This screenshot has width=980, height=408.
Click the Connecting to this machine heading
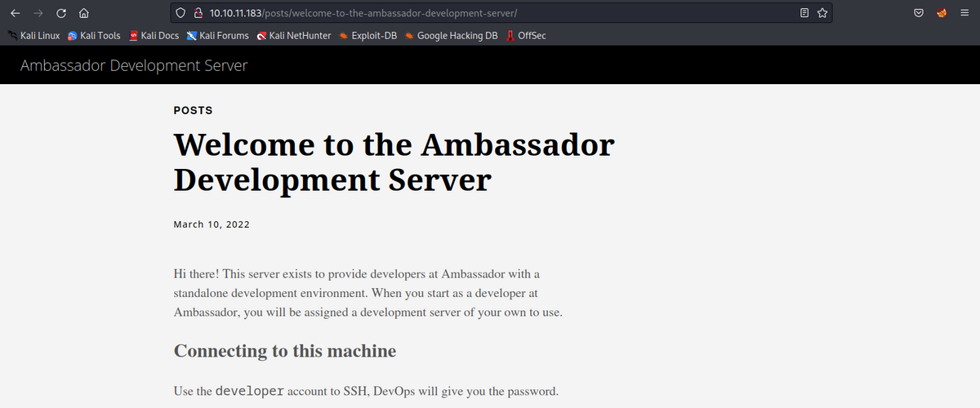(285, 352)
